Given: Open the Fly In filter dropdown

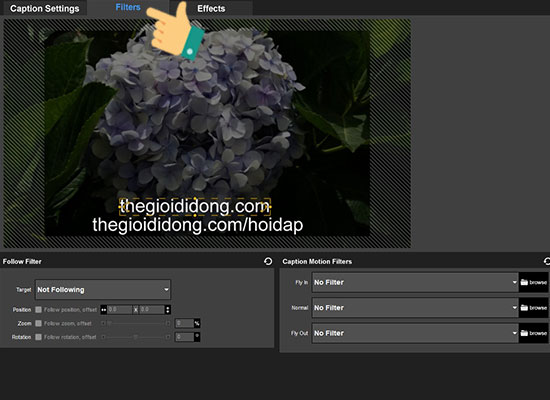Looking at the screenshot, I should [415, 282].
